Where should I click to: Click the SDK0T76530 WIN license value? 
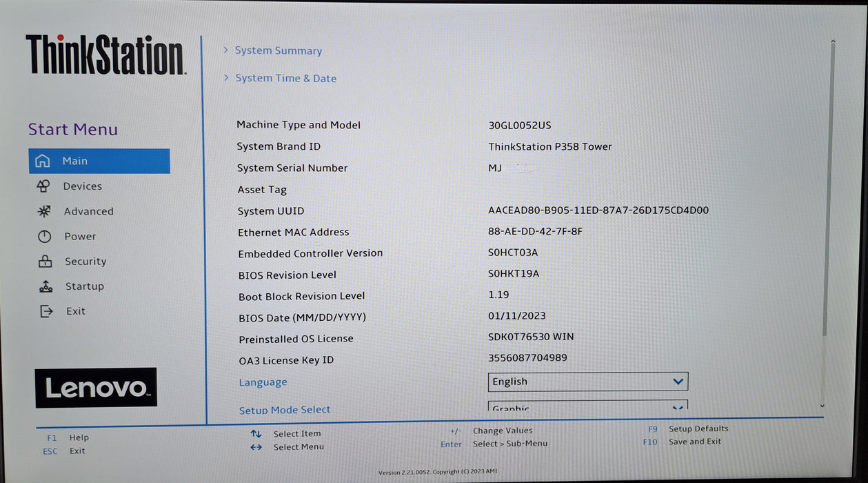tap(531, 337)
